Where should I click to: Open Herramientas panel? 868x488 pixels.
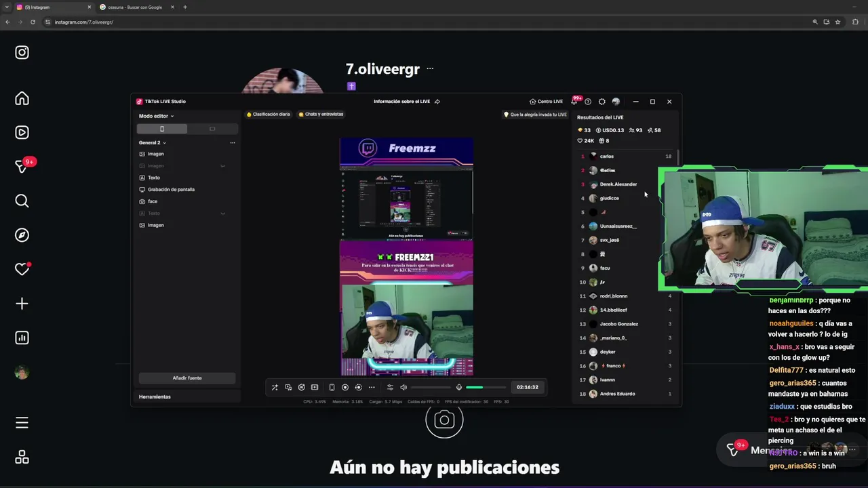(x=155, y=396)
